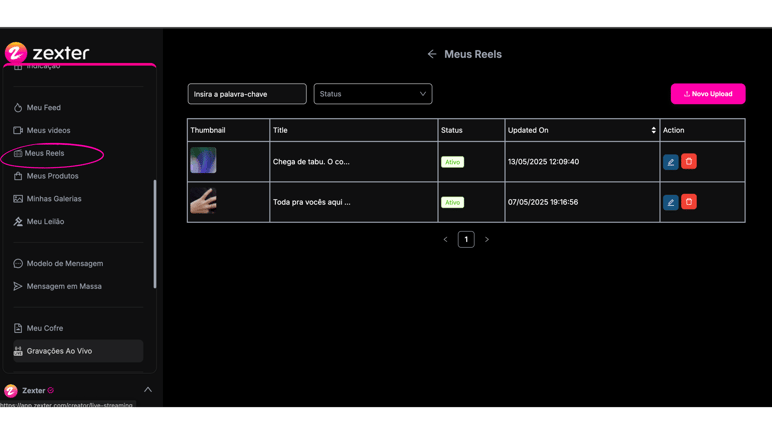This screenshot has height=434, width=772.
Task: Click the sidebar vertical scrollbar
Action: coord(155,233)
